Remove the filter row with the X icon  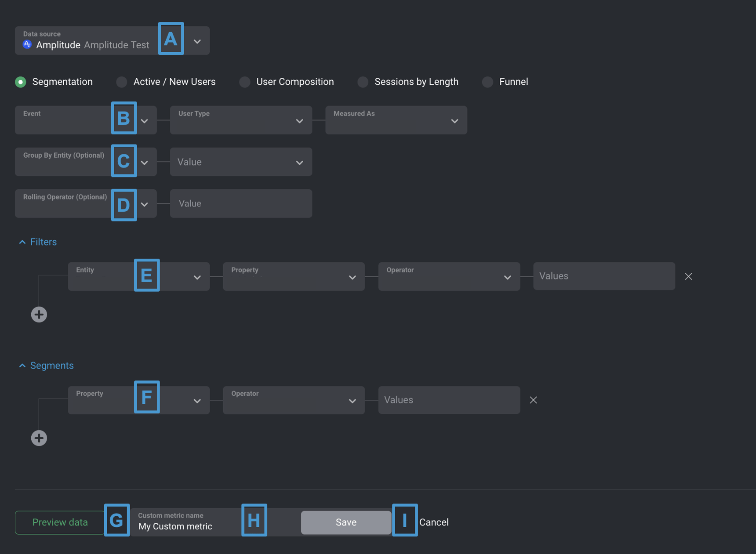point(688,276)
